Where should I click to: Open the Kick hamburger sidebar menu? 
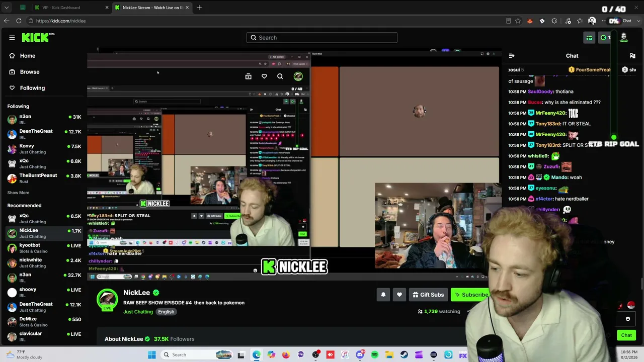[12, 38]
